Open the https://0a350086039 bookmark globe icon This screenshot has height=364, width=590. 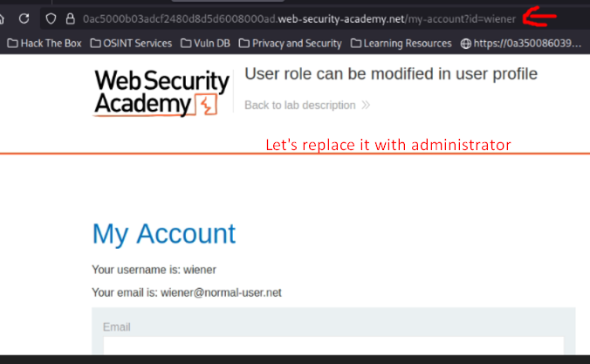tap(466, 44)
